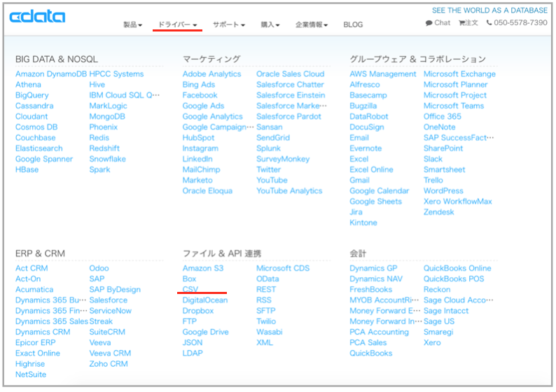The width and height of the screenshot is (556, 392).
Task: Select the Dynamics 365 Sales driver
Action: (52, 321)
